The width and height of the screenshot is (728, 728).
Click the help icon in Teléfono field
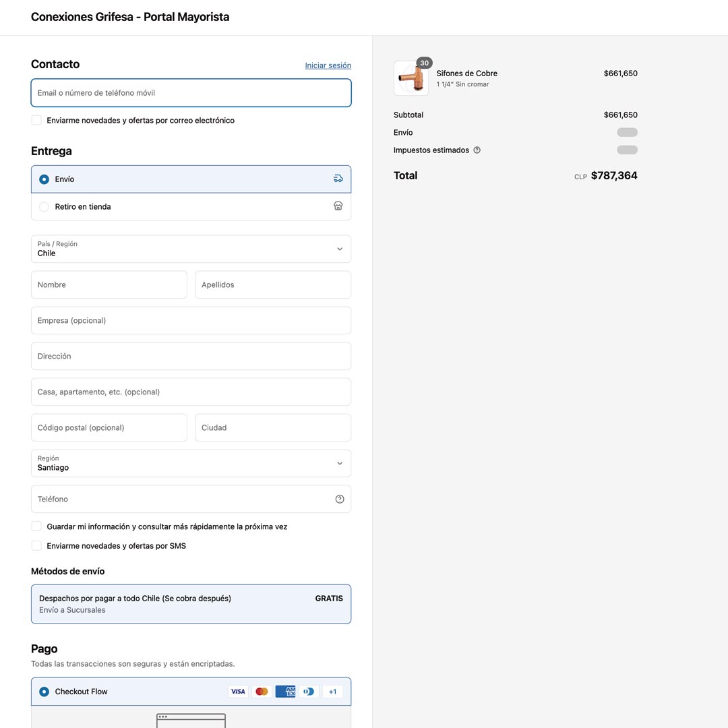[340, 499]
